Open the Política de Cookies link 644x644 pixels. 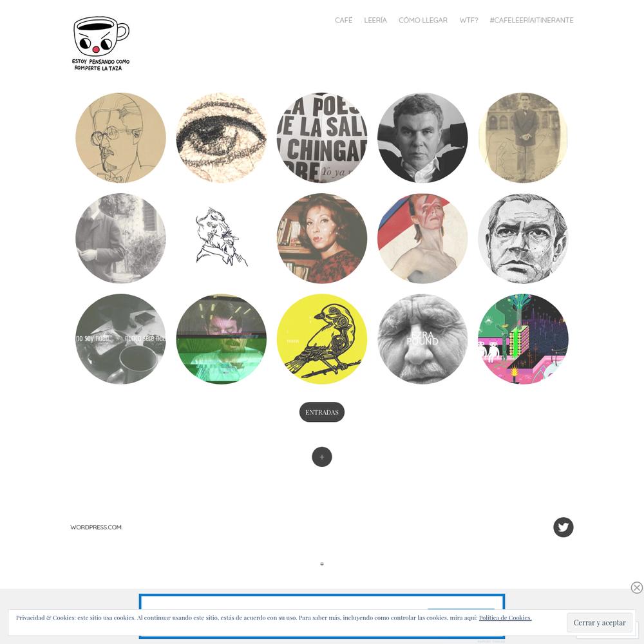pos(505,618)
